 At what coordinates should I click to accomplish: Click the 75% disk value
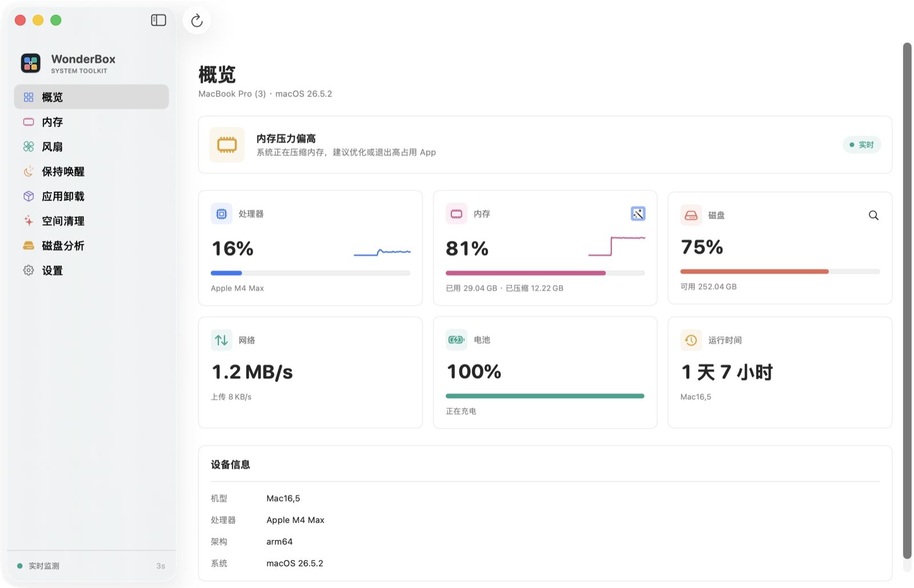(x=702, y=247)
